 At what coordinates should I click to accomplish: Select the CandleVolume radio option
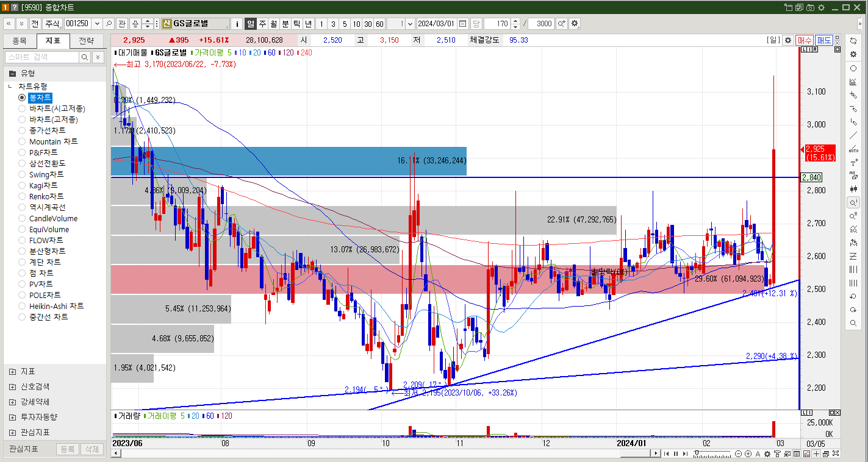(22, 218)
